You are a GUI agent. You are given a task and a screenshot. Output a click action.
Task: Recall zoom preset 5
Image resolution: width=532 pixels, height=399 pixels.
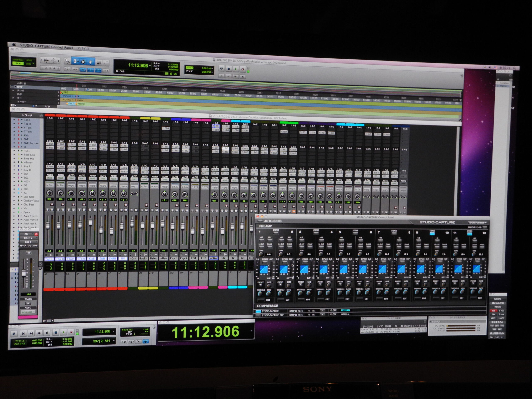pyautogui.click(x=58, y=69)
